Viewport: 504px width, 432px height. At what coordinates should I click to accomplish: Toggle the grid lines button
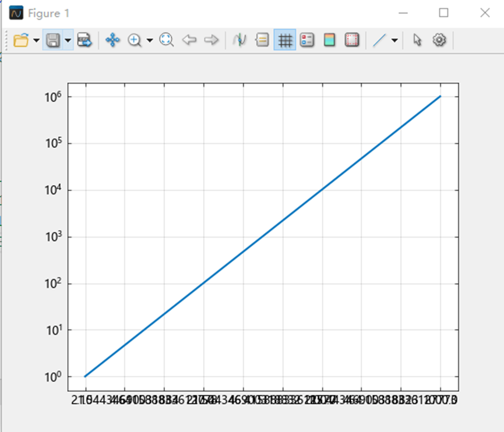pos(285,40)
